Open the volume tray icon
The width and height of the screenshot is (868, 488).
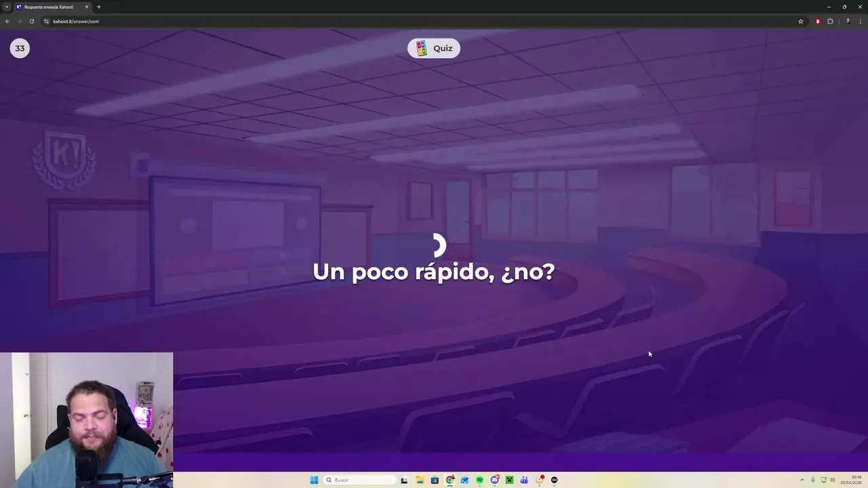[833, 480]
